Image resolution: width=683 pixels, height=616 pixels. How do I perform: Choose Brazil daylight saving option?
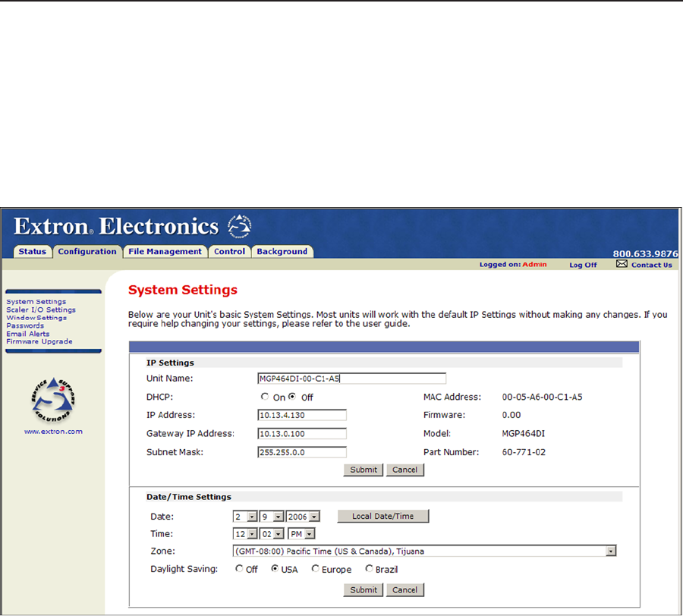tap(370, 568)
